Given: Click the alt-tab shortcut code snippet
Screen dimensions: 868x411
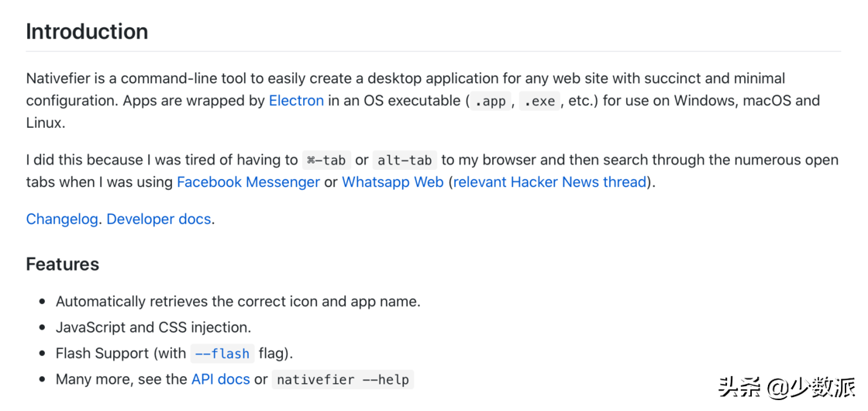Looking at the screenshot, I should coord(405,161).
